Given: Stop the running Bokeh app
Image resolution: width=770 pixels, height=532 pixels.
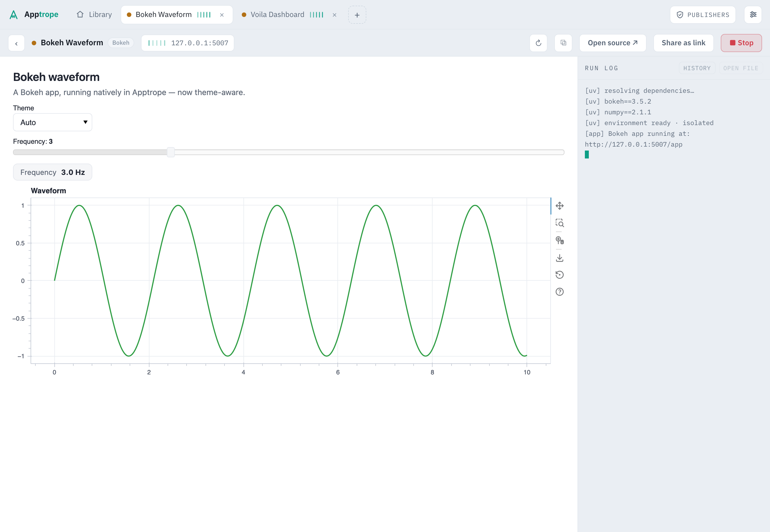Looking at the screenshot, I should pyautogui.click(x=741, y=43).
